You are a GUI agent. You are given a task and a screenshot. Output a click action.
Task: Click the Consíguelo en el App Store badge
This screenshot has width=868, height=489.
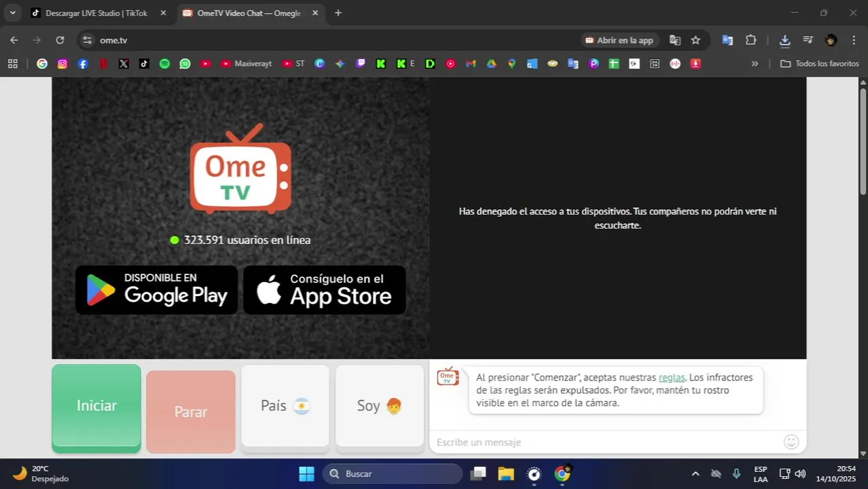point(325,290)
